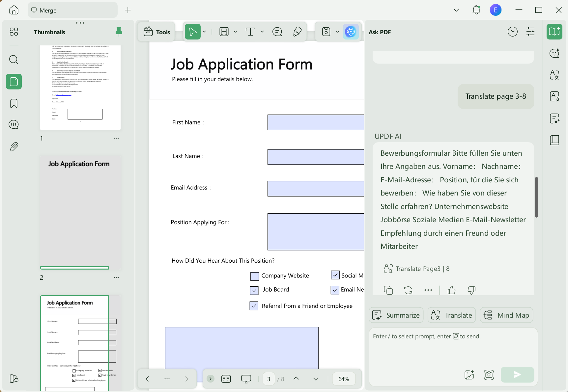
Task: Click the Summarize button
Action: [396, 315]
